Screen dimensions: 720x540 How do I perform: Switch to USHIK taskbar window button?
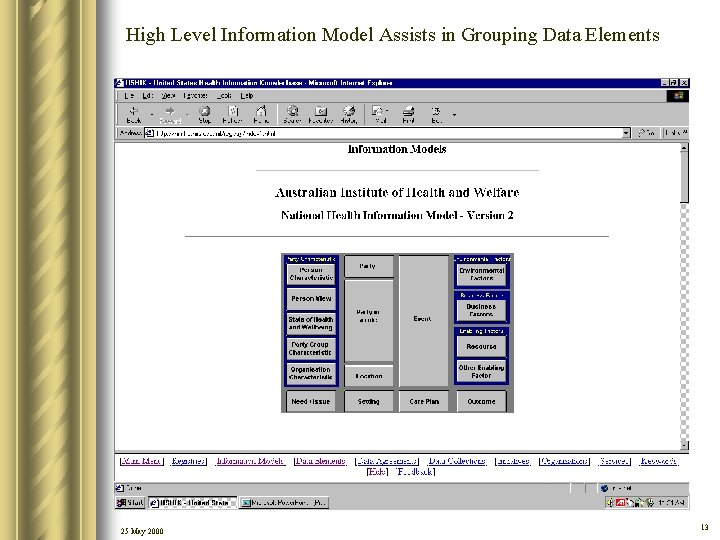192,503
